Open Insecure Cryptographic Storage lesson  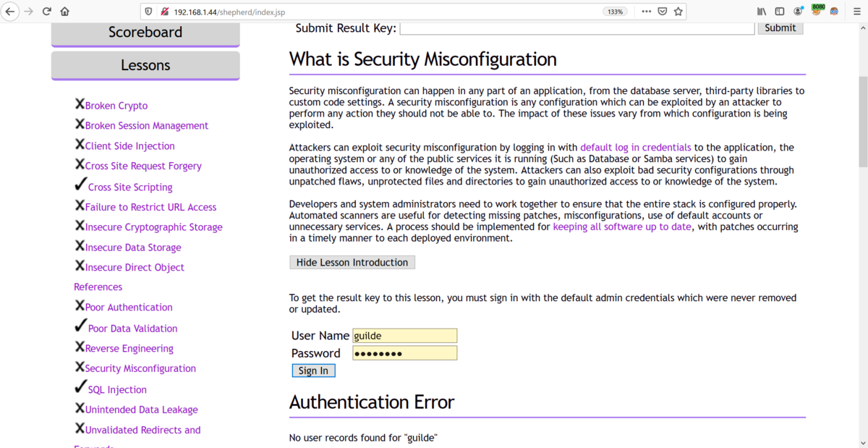(x=153, y=227)
